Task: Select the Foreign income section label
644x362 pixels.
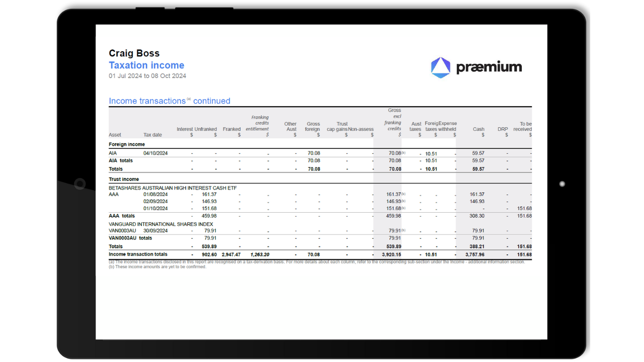Action: [x=127, y=144]
